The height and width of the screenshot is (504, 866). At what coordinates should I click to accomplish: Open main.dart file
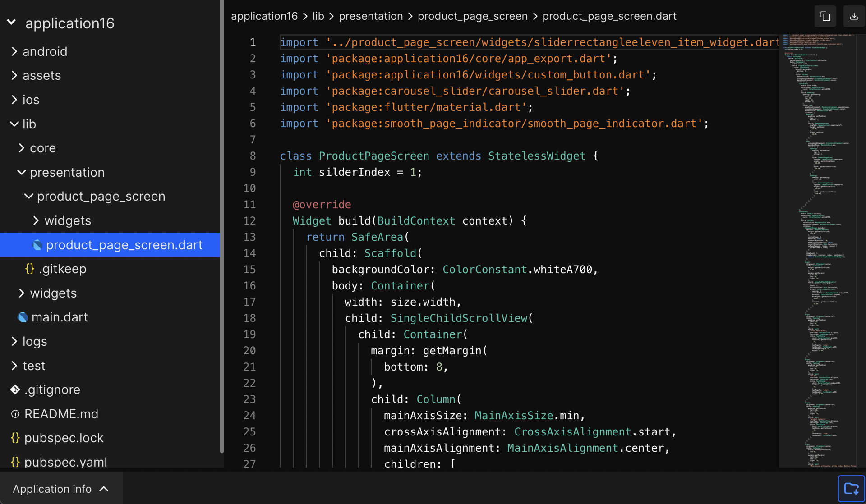[x=60, y=317]
